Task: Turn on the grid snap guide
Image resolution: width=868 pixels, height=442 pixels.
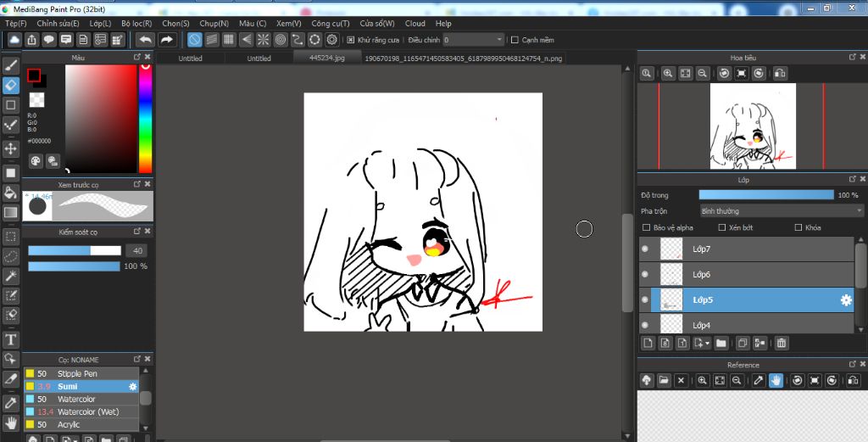Action: click(229, 39)
